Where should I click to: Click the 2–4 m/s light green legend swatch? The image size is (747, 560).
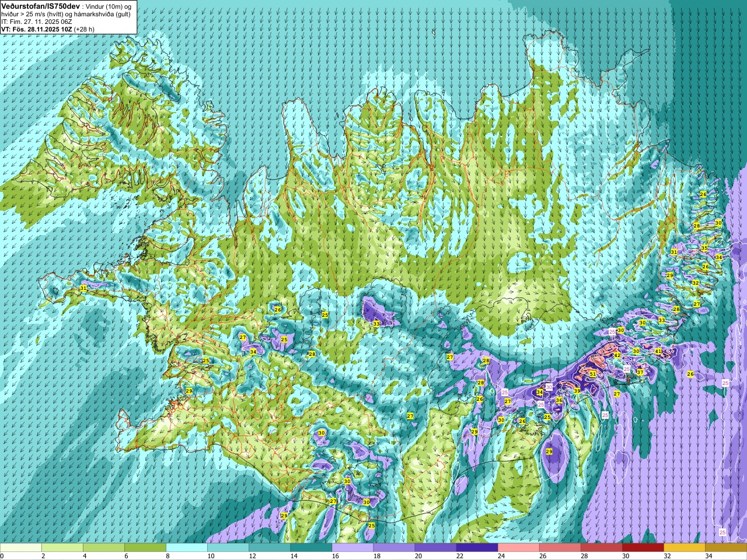(62, 548)
